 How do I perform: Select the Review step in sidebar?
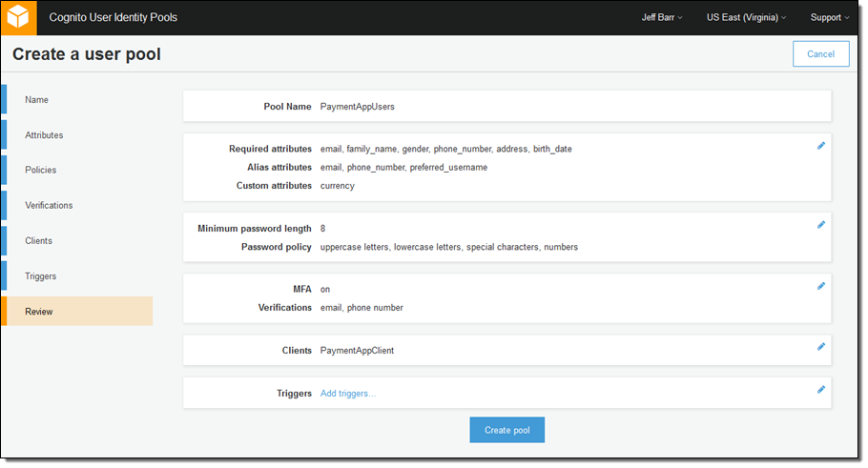[39, 311]
